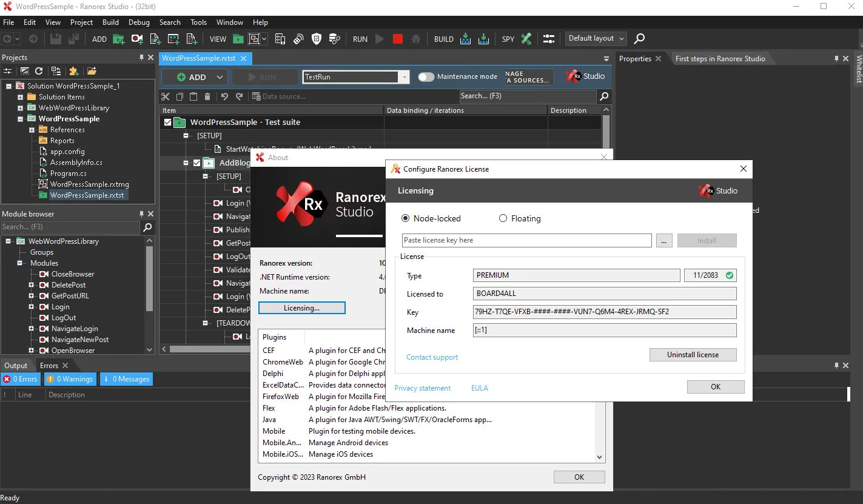
Task: Click the magnifier icon next to Default layout
Action: click(x=639, y=39)
